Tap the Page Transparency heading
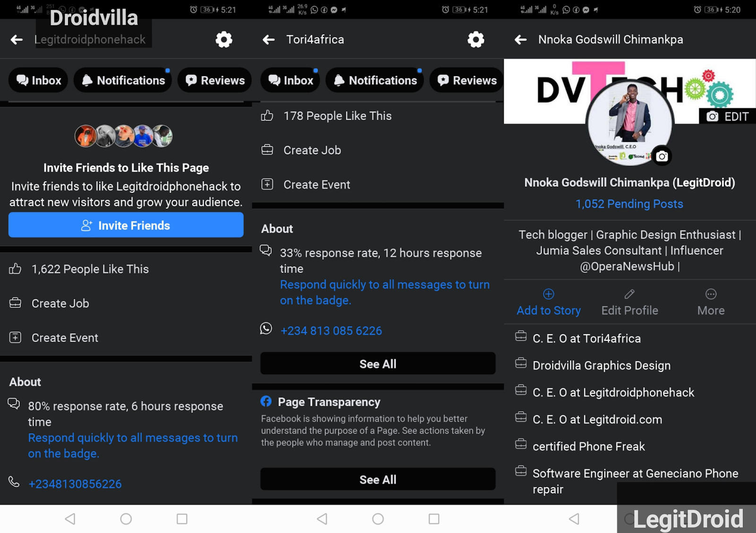 tap(329, 402)
